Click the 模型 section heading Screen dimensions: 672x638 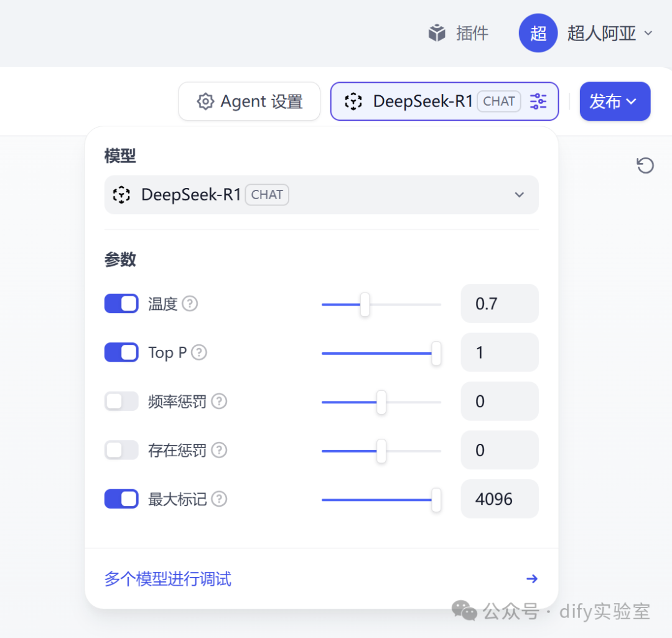pos(120,156)
